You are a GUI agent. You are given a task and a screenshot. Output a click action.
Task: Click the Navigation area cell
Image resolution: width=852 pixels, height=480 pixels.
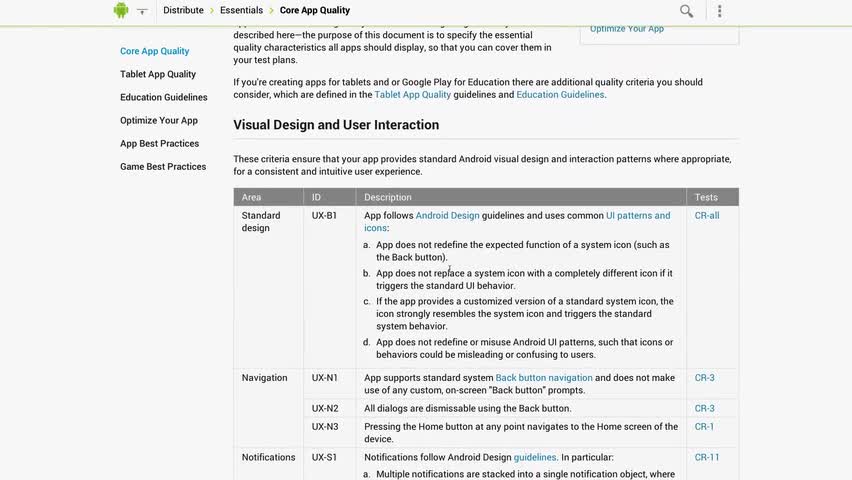click(x=264, y=378)
